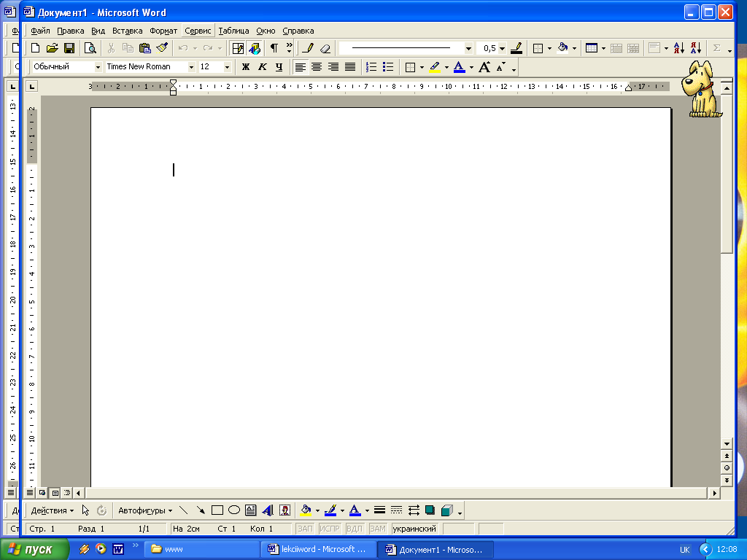Cut selection with the scissors icon

click(x=111, y=48)
